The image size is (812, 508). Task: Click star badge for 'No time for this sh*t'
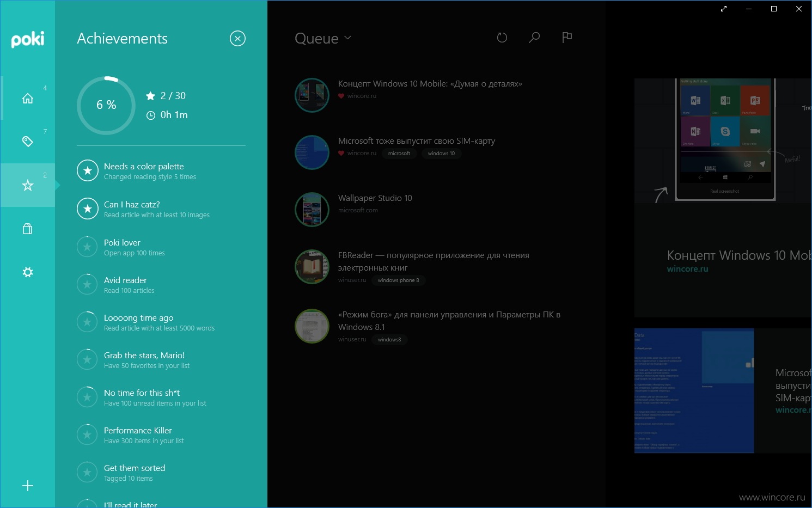87,397
